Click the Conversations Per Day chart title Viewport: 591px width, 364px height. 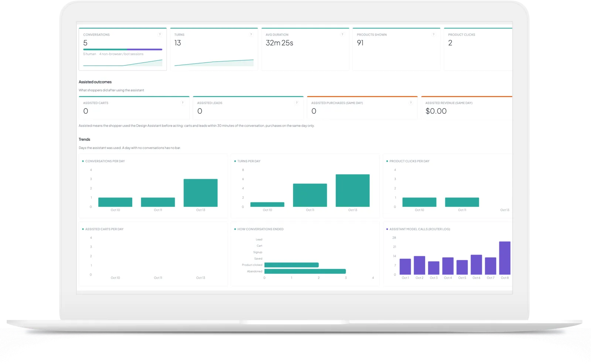click(x=105, y=161)
